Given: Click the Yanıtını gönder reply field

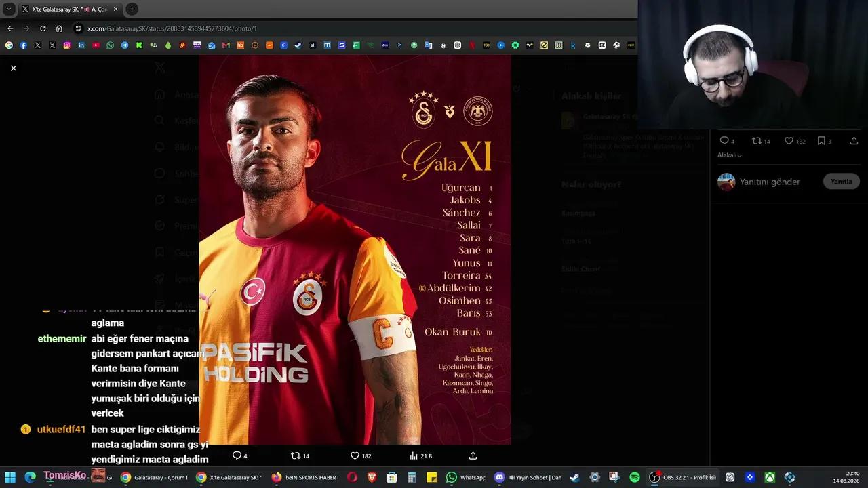Looking at the screenshot, I should [770, 182].
